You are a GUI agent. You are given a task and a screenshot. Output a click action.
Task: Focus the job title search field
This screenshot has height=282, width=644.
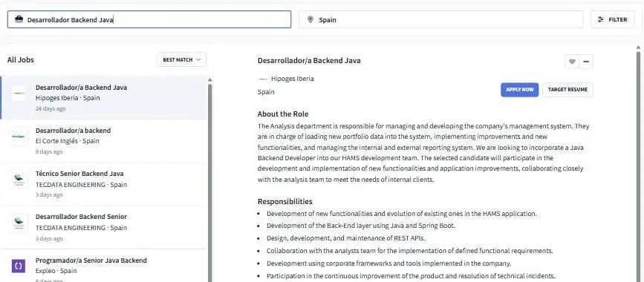(149, 19)
